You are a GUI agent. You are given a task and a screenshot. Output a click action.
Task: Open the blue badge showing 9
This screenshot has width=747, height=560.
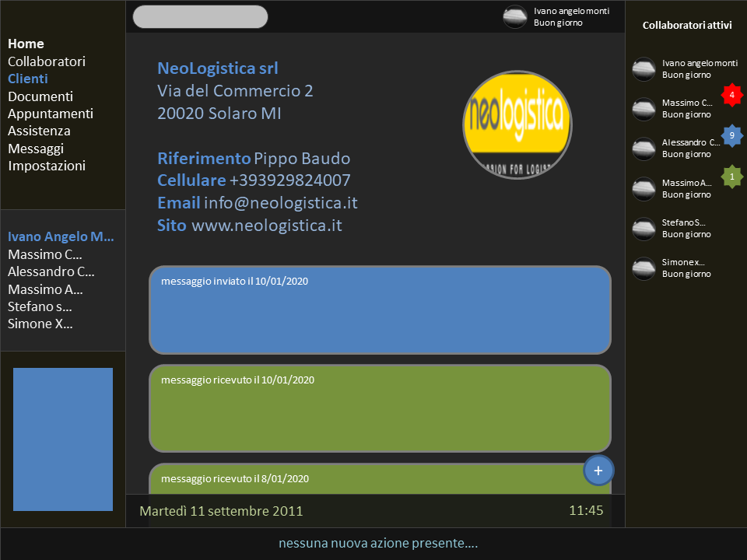pyautogui.click(x=731, y=135)
